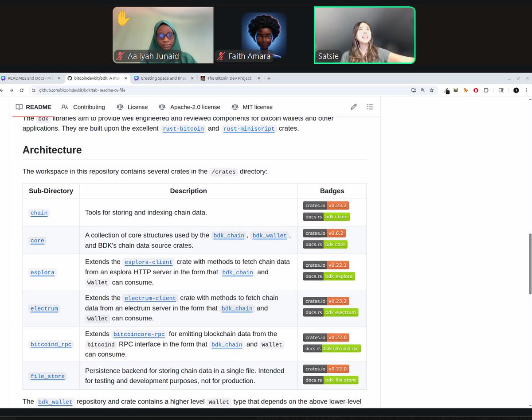Click the black square extension icon
The width and height of the screenshot is (532, 420).
[446, 90]
